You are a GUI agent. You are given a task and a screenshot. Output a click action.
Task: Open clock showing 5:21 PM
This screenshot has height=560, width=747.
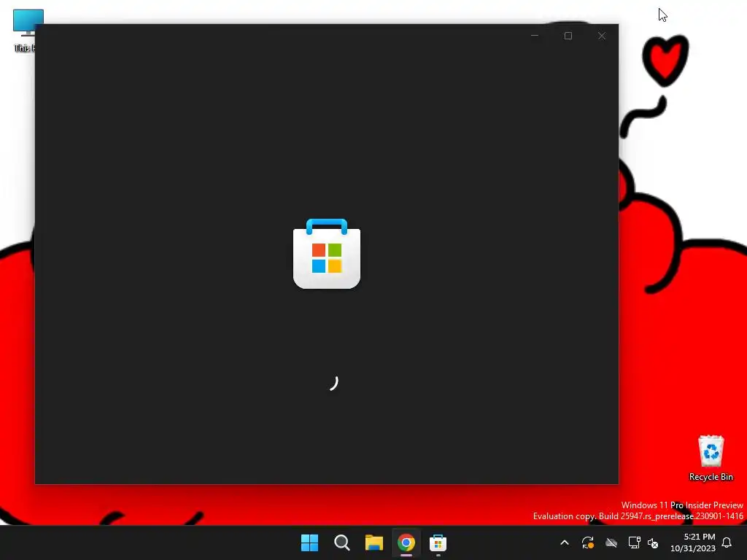693,542
